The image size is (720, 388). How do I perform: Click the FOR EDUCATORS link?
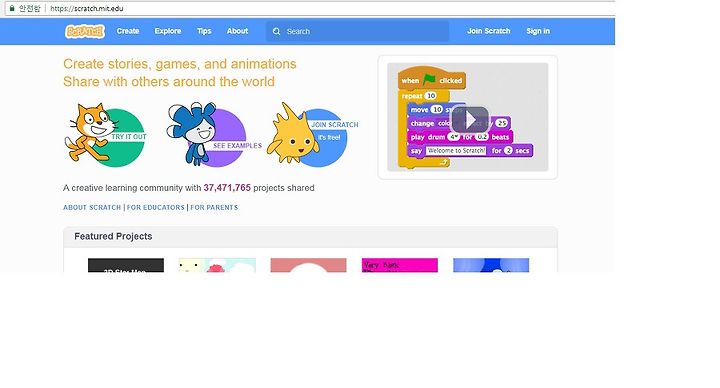tap(155, 208)
